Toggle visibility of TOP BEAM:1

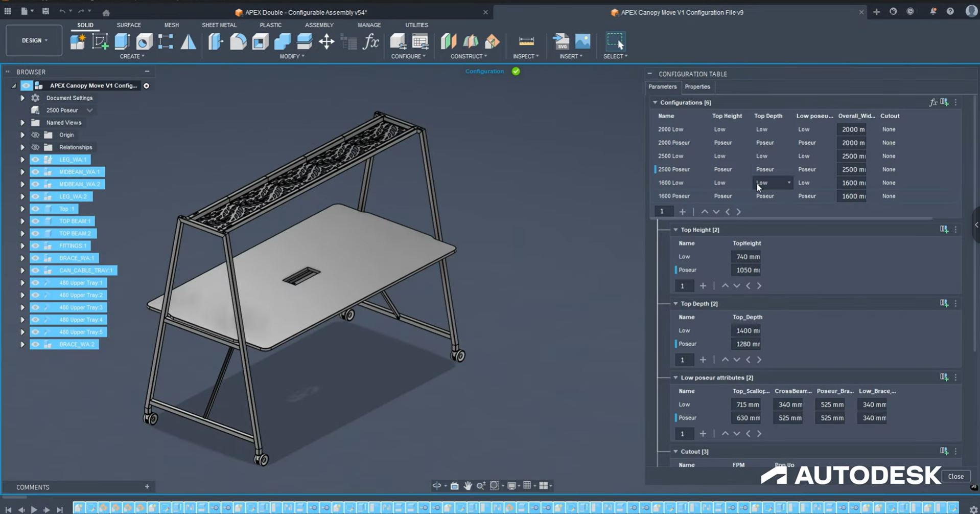(x=35, y=221)
